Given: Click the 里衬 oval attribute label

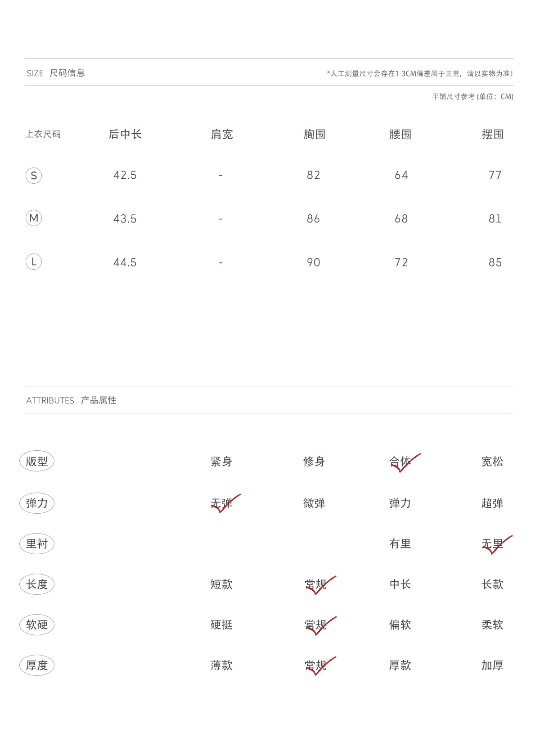Looking at the screenshot, I should click(37, 543).
